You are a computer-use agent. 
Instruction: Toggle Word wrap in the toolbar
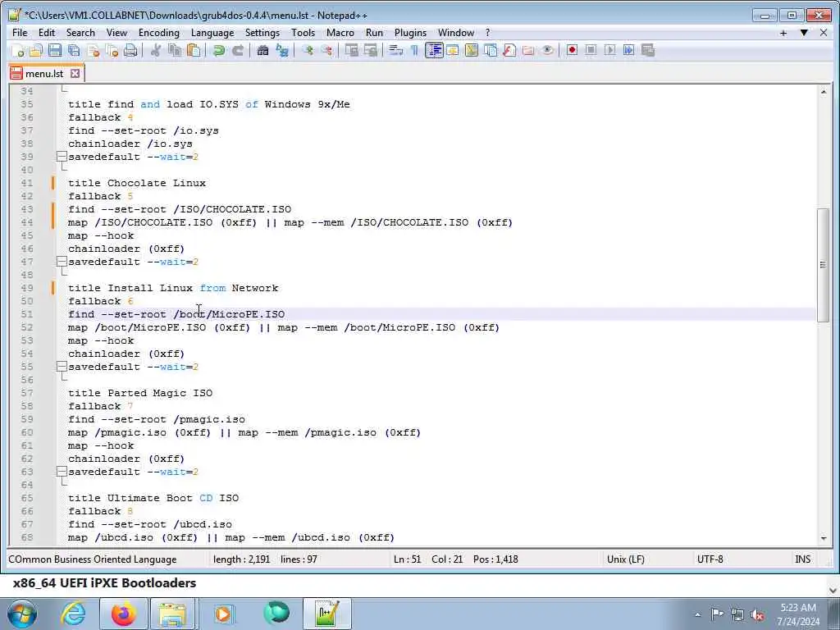[396, 50]
